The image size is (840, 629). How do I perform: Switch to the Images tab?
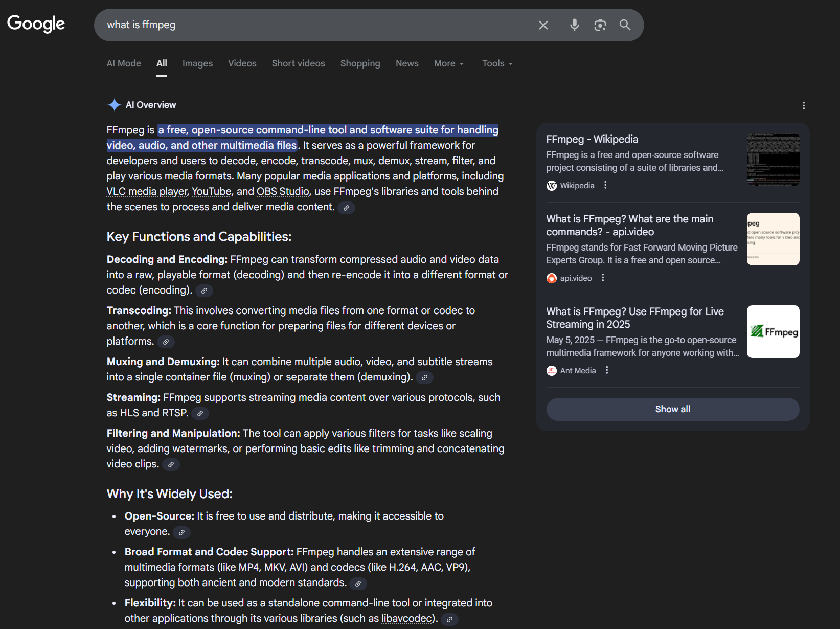197,63
